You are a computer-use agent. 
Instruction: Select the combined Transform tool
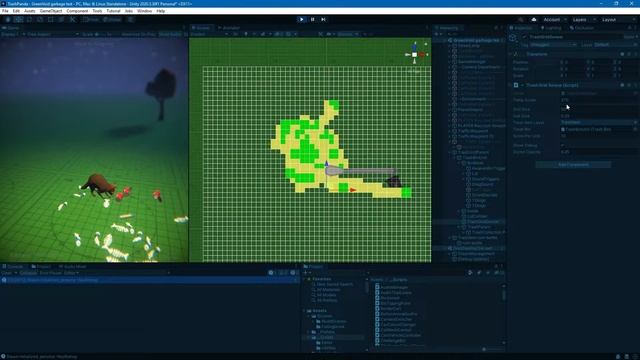click(61, 19)
